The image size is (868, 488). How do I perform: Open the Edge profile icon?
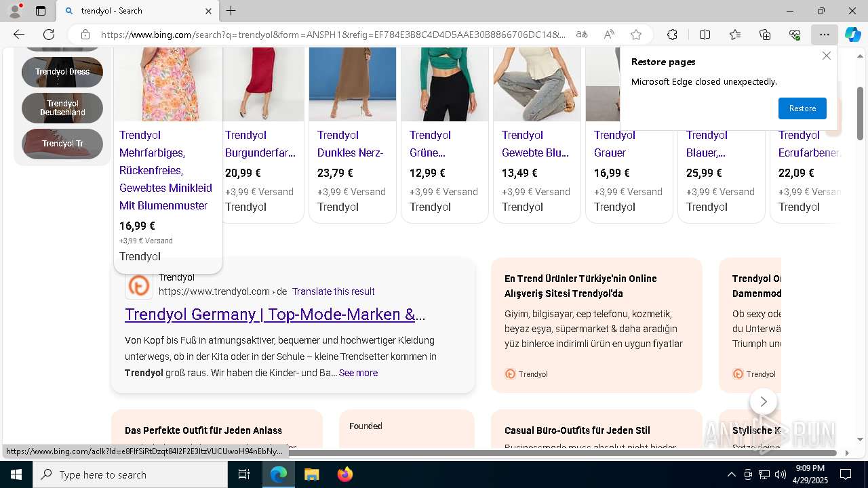click(15, 11)
